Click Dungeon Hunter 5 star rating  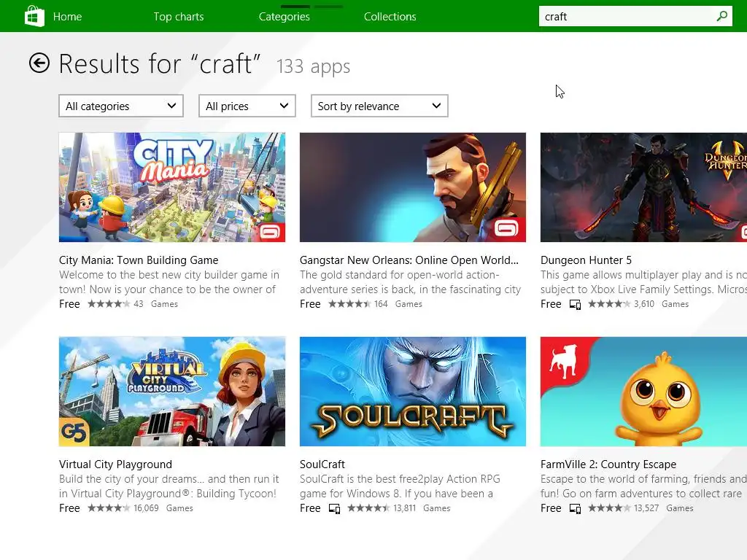click(609, 304)
